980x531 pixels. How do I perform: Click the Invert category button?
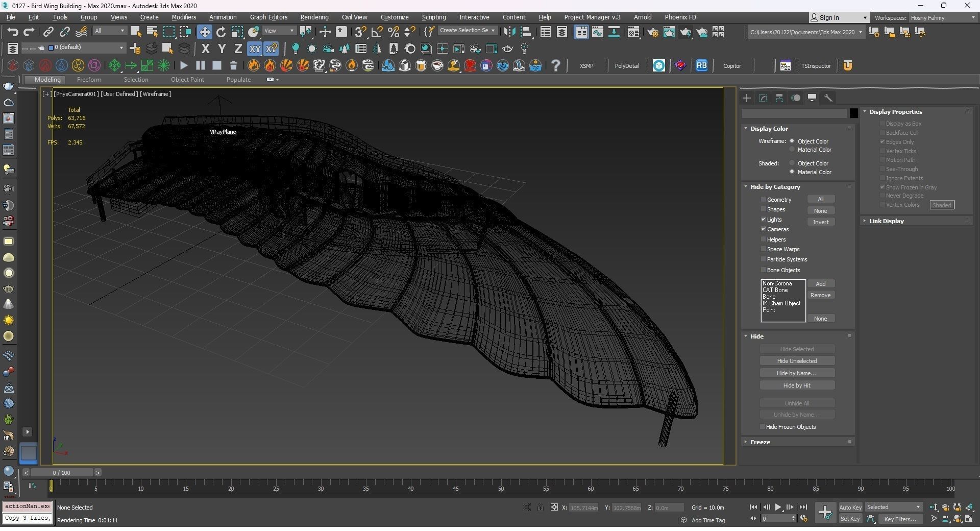pyautogui.click(x=821, y=222)
